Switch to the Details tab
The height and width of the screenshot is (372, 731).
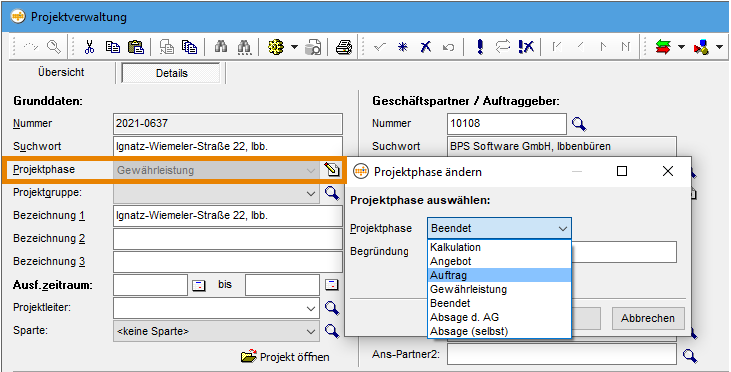[171, 73]
